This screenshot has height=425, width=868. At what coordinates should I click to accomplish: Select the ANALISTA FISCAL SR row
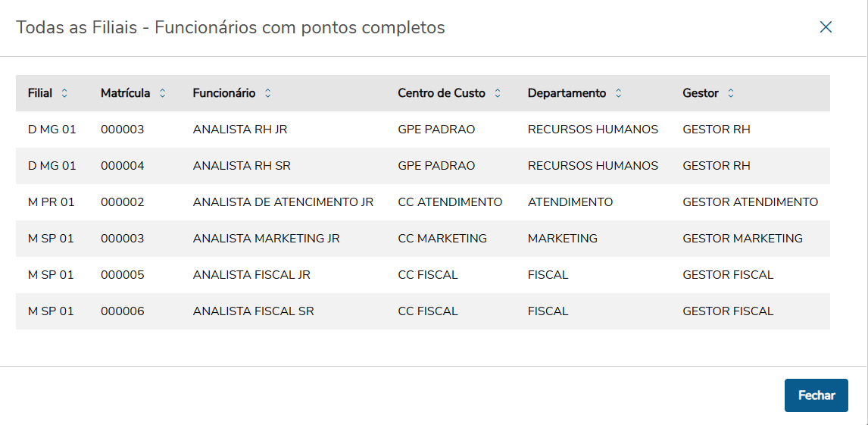pyautogui.click(x=253, y=311)
